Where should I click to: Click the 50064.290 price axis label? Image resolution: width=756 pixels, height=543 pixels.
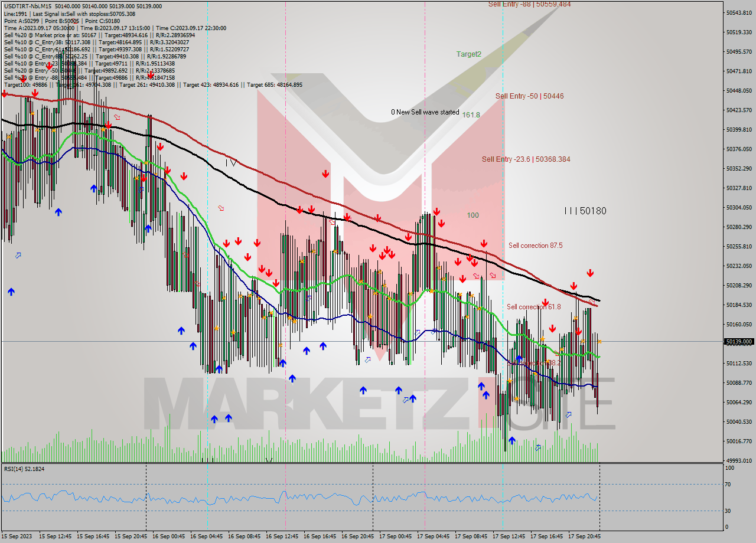click(739, 402)
